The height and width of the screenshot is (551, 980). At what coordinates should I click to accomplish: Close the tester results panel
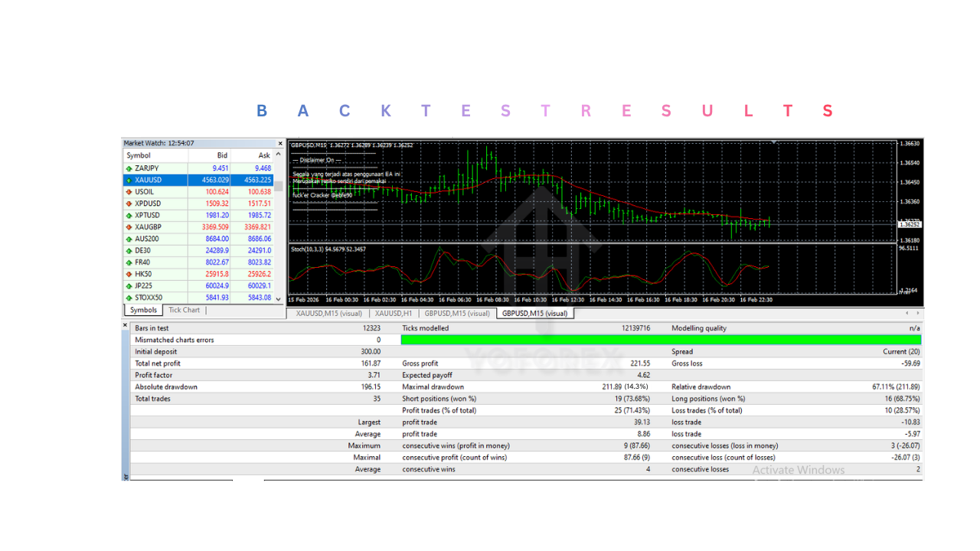(126, 325)
